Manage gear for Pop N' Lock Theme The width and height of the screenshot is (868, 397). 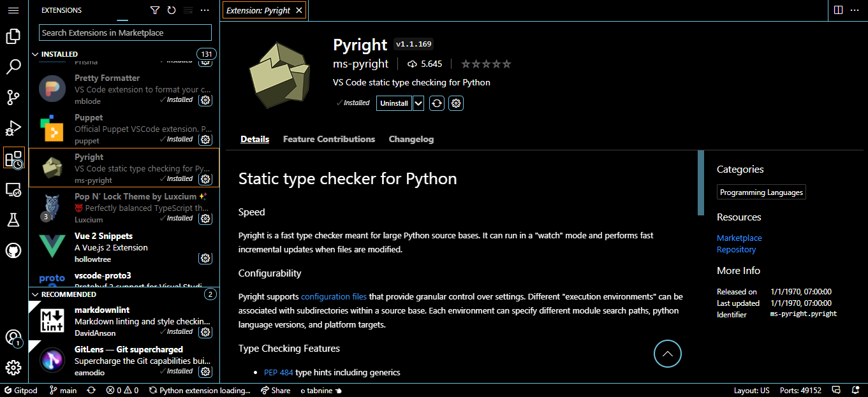click(x=205, y=219)
